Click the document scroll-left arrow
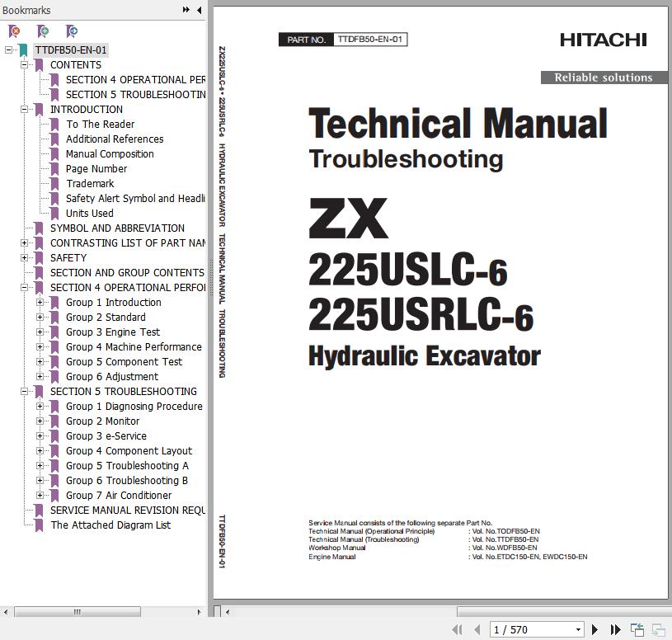The image size is (672, 640). [x=228, y=612]
